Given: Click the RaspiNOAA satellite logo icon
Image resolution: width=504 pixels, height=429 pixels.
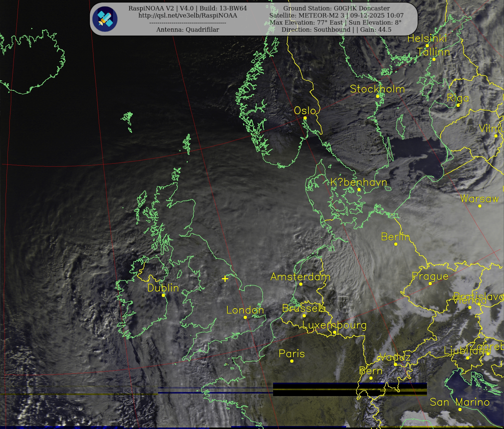Looking at the screenshot, I should 105,19.
